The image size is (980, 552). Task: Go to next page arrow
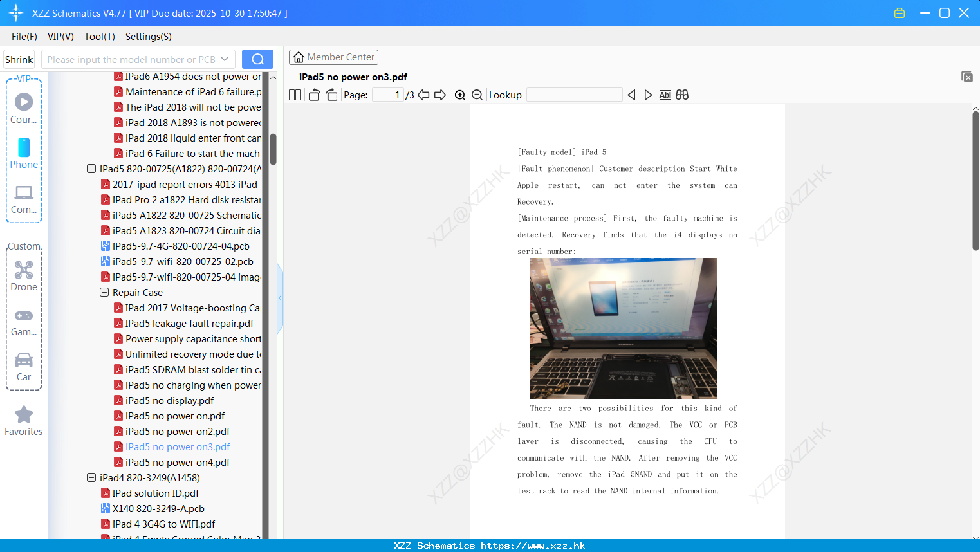coord(440,95)
